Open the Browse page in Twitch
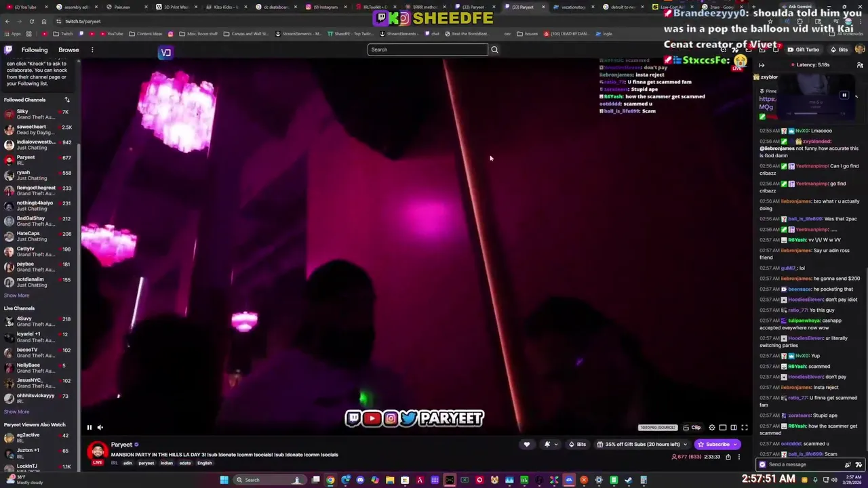Image resolution: width=868 pixels, height=488 pixels. click(x=68, y=49)
